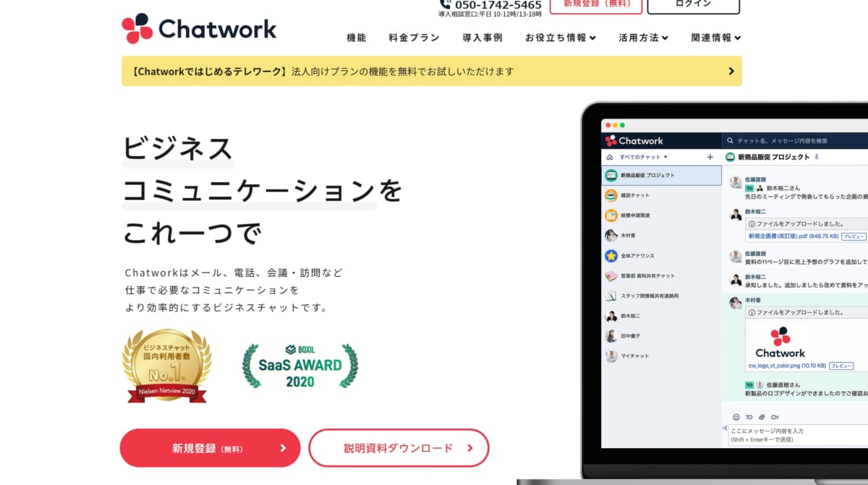Click the 経費申請関連 orange room icon
The width and height of the screenshot is (868, 485).
click(x=611, y=215)
